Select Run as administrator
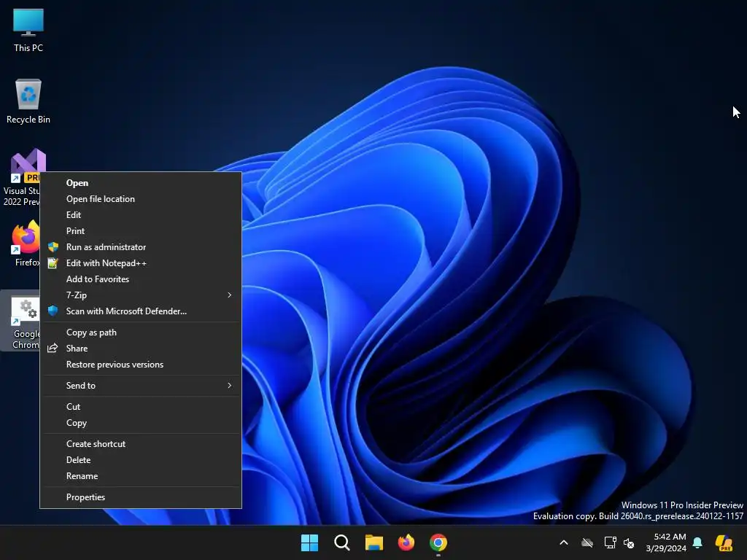This screenshot has height=560, width=747. coord(141,247)
